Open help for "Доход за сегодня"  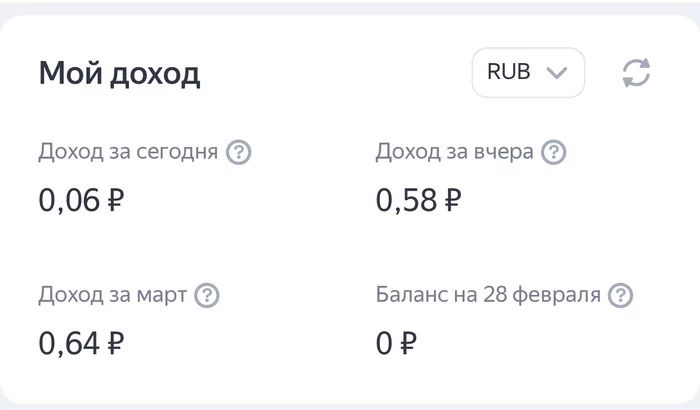pyautogui.click(x=238, y=153)
